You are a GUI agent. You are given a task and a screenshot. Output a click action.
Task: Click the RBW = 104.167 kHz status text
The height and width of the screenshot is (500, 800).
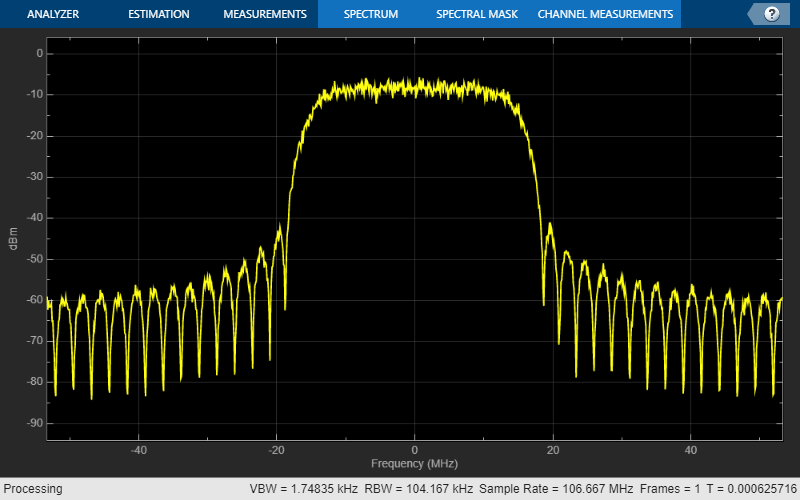(x=418, y=488)
